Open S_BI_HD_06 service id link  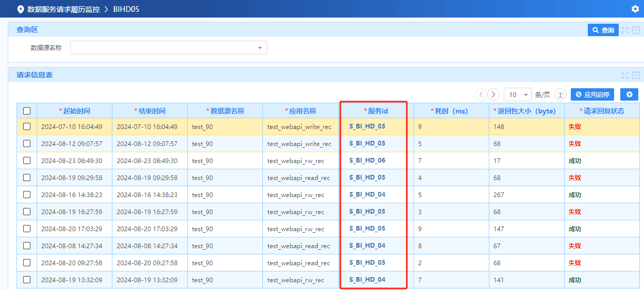(x=367, y=160)
